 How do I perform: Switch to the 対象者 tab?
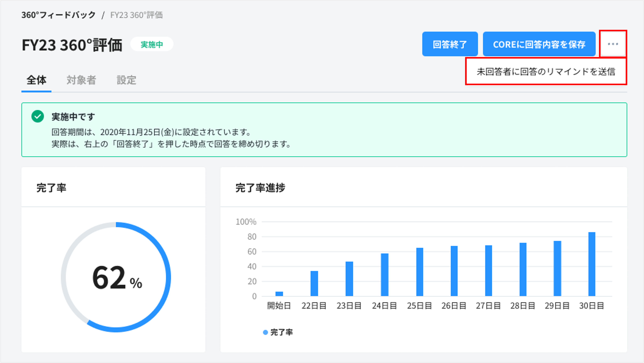(81, 80)
